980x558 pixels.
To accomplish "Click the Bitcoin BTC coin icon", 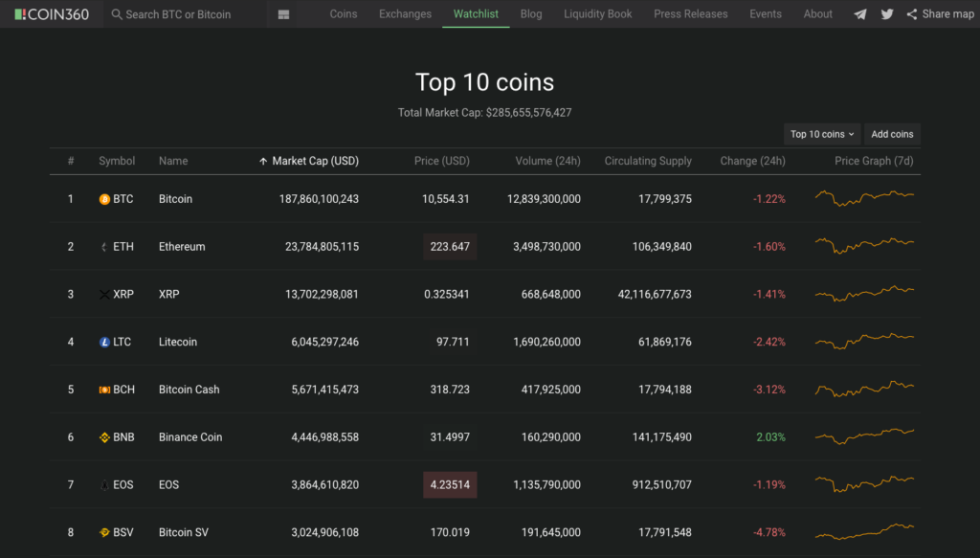I will (103, 198).
